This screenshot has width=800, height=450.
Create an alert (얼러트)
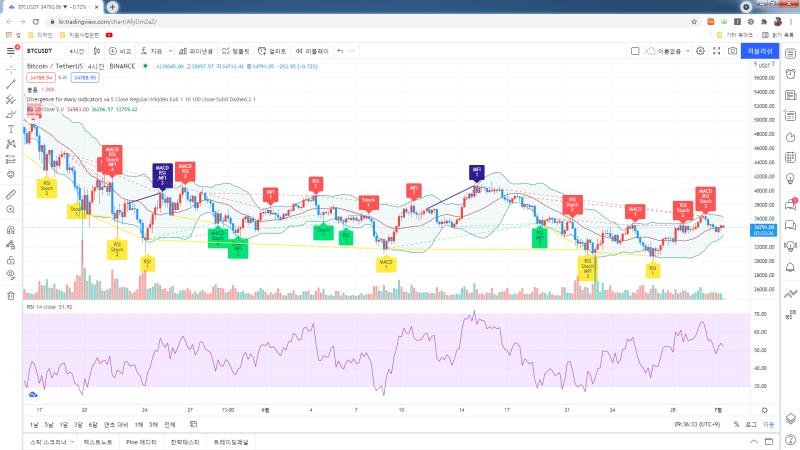(272, 51)
